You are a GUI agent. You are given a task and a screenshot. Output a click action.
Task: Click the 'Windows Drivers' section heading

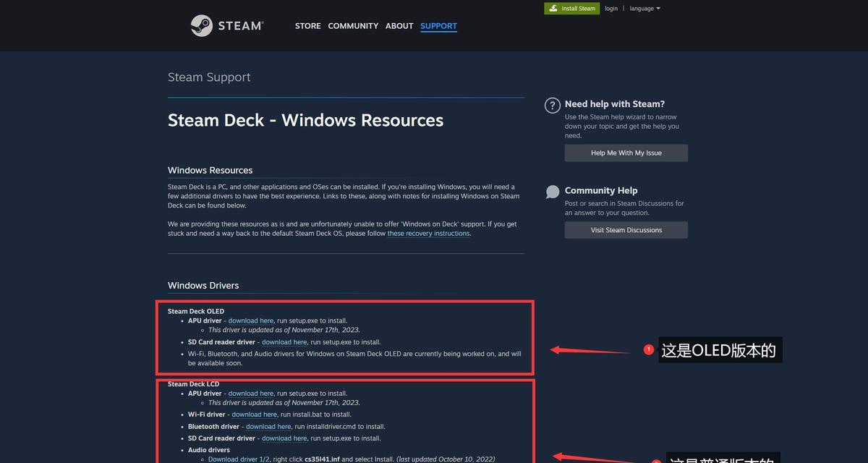(x=203, y=285)
